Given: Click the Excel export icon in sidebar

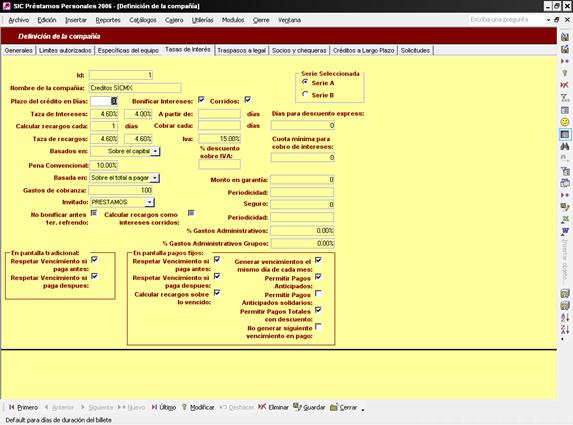Looking at the screenshot, I should (565, 219).
